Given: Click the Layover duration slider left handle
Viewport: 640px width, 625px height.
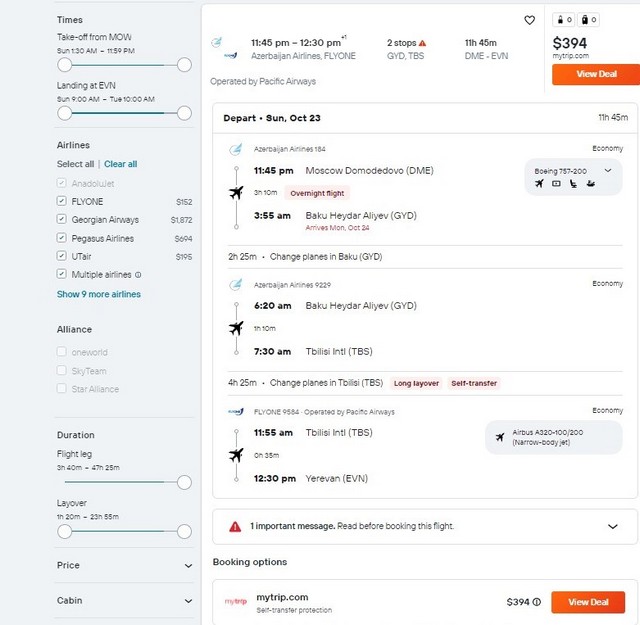Looking at the screenshot, I should 64,532.
